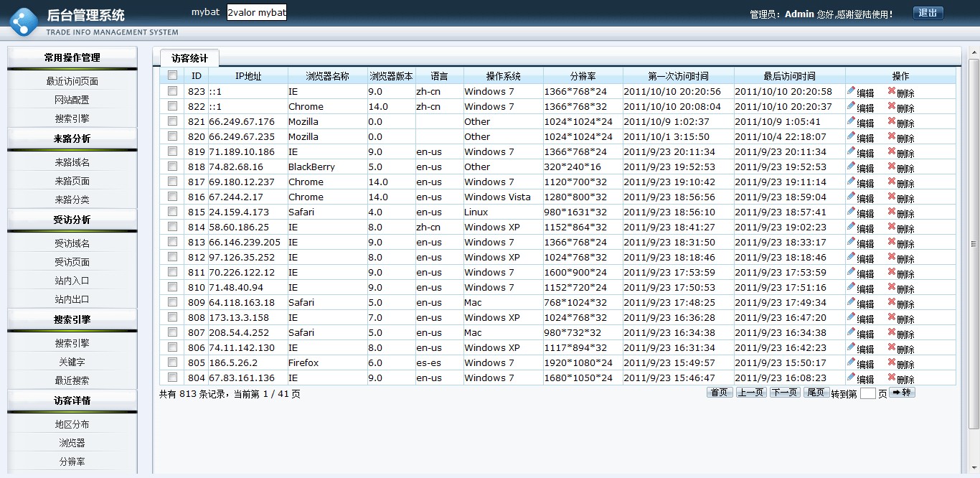This screenshot has height=478, width=980.
Task: Open 浏览器 item under 访客详情
Action: pos(72,444)
